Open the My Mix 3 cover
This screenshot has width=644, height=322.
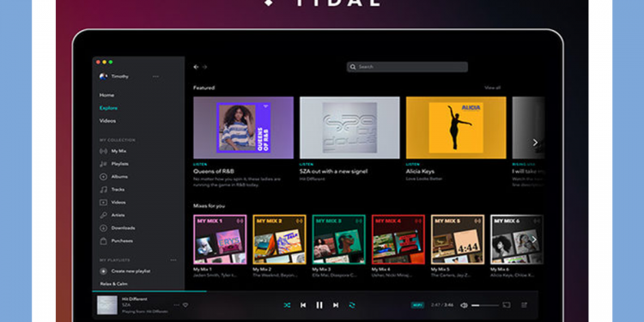(x=339, y=240)
